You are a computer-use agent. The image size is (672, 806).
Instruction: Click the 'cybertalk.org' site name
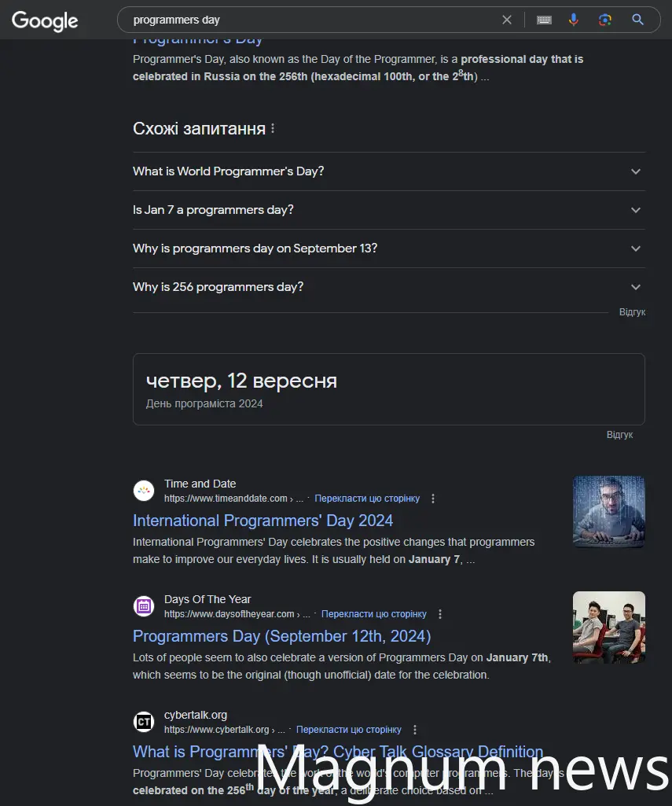pos(195,715)
